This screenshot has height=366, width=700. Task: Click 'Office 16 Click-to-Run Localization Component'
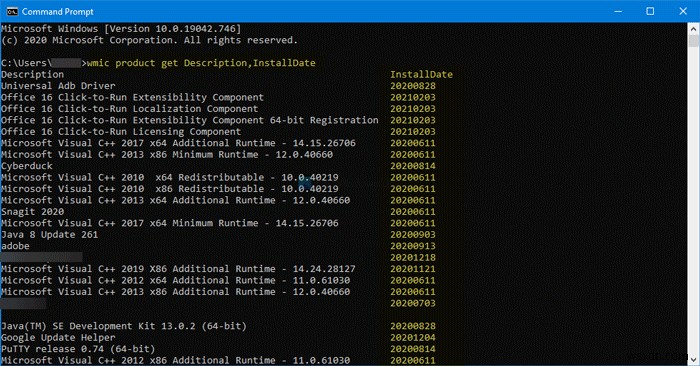click(129, 109)
